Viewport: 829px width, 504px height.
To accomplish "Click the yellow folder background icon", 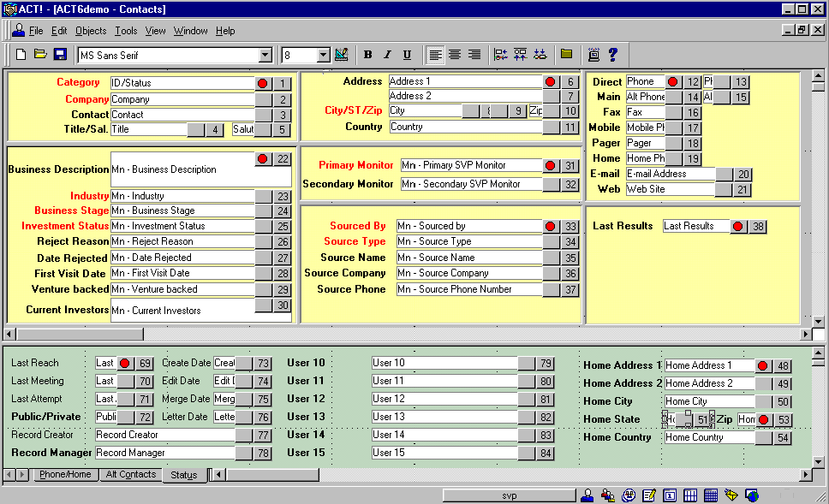I will pyautogui.click(x=566, y=54).
